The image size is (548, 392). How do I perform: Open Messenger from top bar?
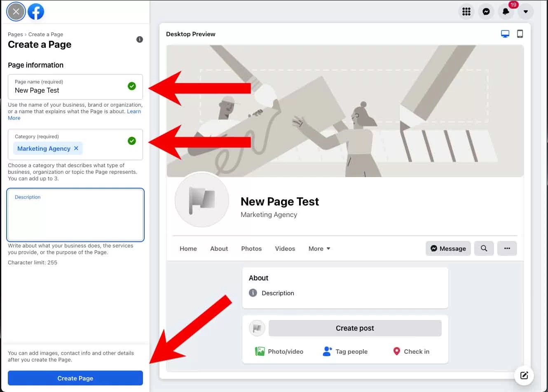(x=486, y=12)
